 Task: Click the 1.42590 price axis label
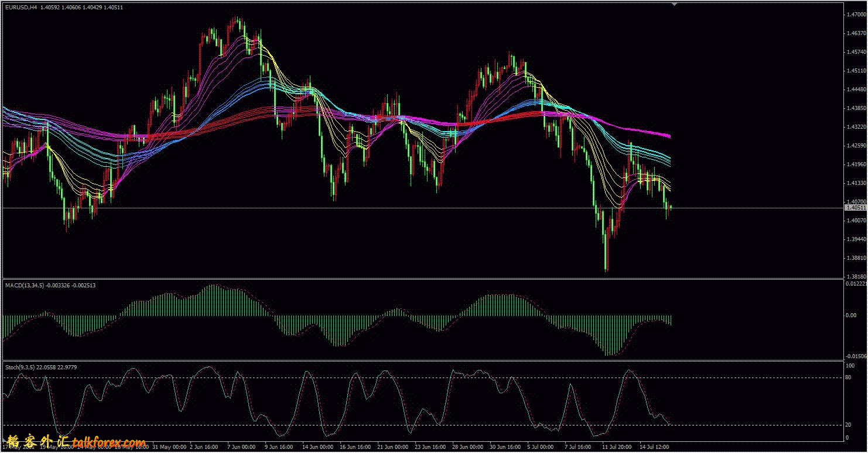pyautogui.click(x=856, y=145)
